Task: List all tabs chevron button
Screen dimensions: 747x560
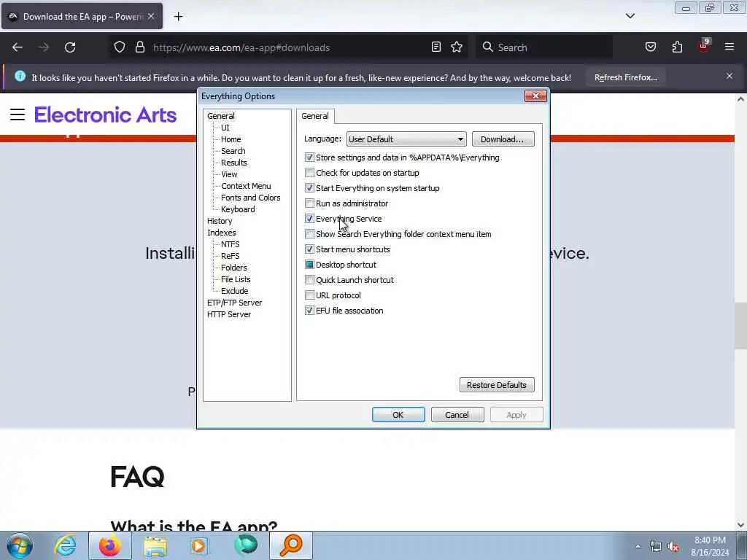Action: [630, 16]
